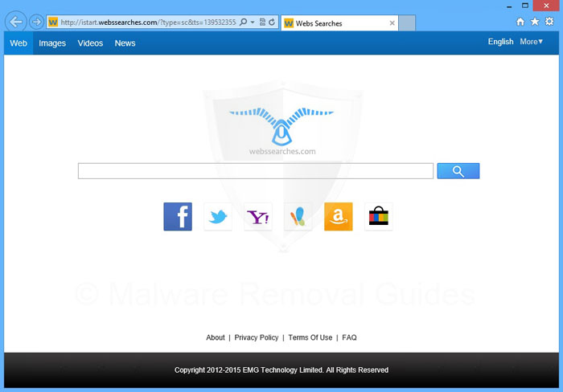
Task: Switch to Videos search category
Action: 90,43
